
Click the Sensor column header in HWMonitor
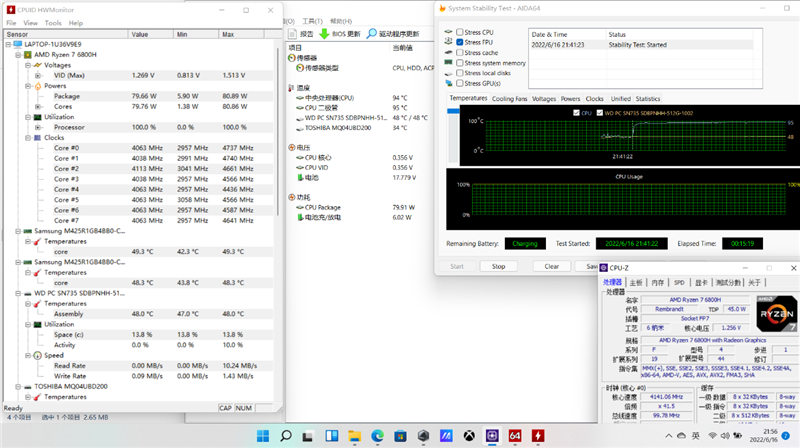(66, 34)
